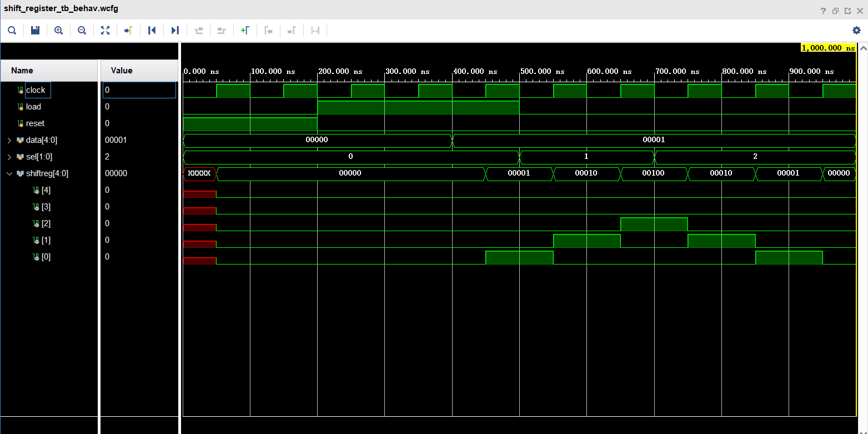Select shiftreg bit [0]
The image size is (868, 434).
pos(46,257)
